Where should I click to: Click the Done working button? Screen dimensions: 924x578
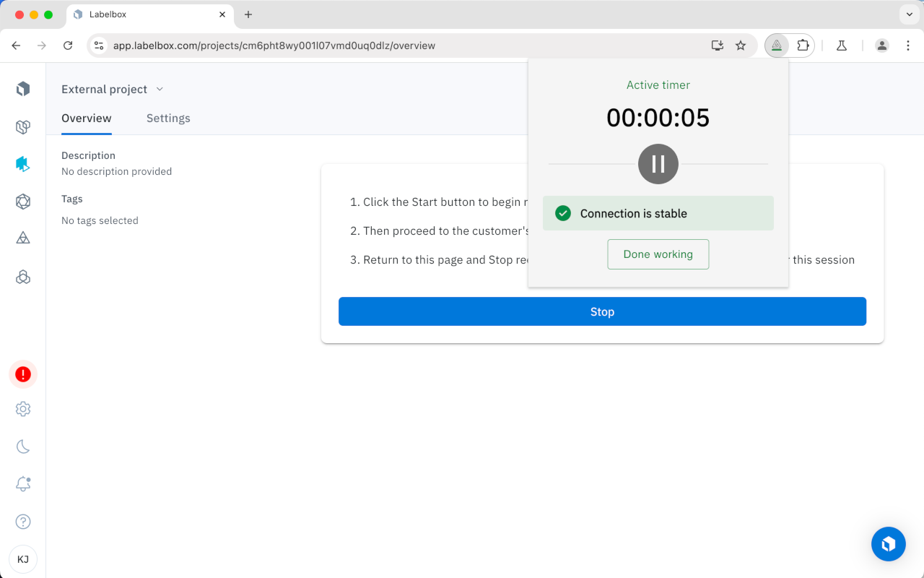coord(658,254)
